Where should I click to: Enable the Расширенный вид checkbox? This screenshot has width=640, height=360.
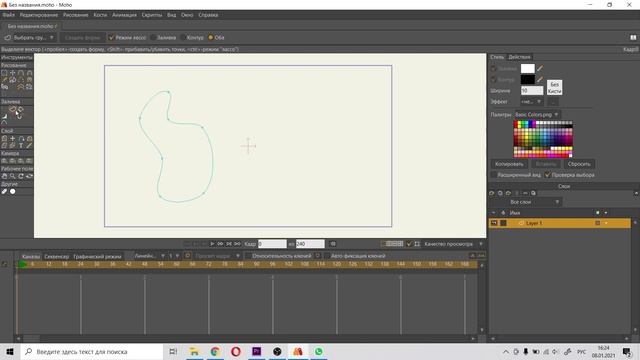(494, 175)
